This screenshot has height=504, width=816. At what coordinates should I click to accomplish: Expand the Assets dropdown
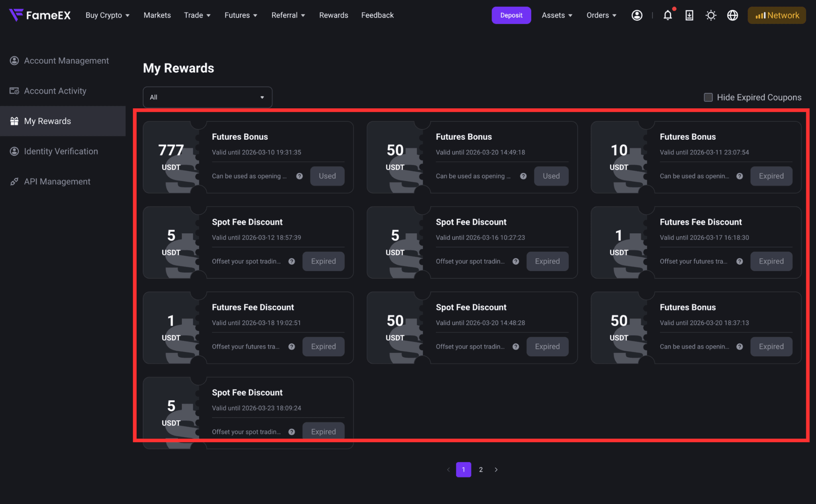click(x=557, y=15)
